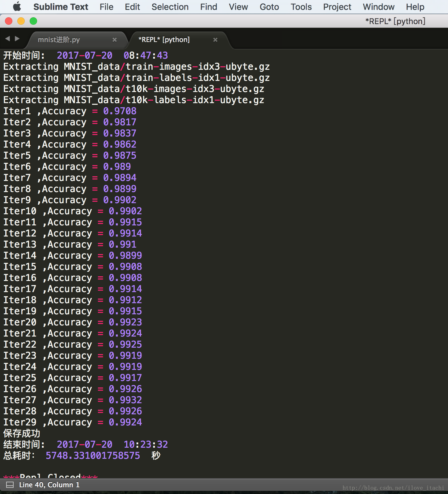Open the Sublime Text application menu
The width and height of the screenshot is (448, 494).
tap(61, 7)
